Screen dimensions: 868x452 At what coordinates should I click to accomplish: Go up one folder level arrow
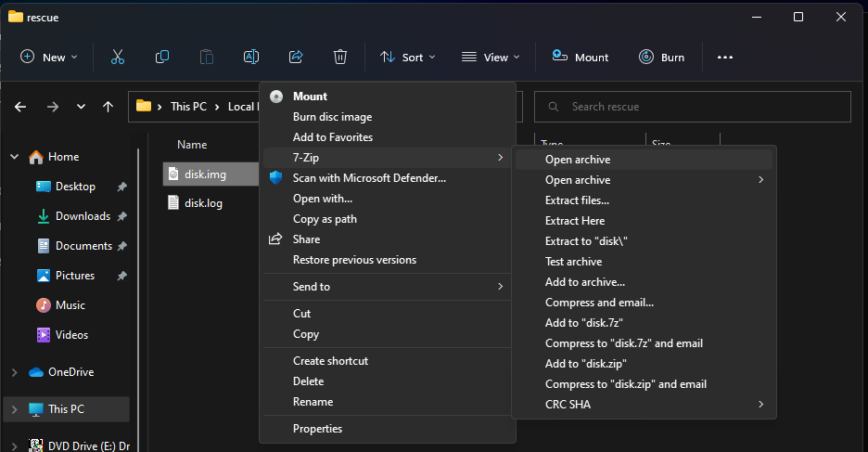(108, 107)
